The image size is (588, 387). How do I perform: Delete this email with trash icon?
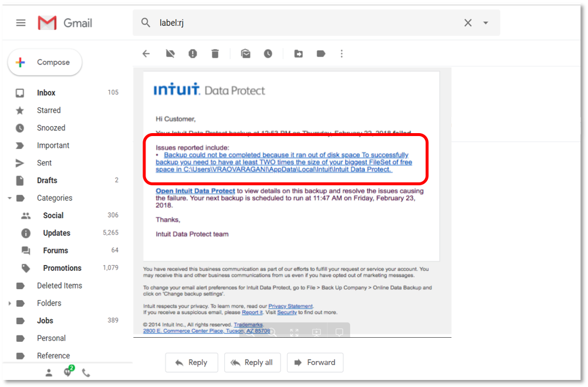point(215,54)
